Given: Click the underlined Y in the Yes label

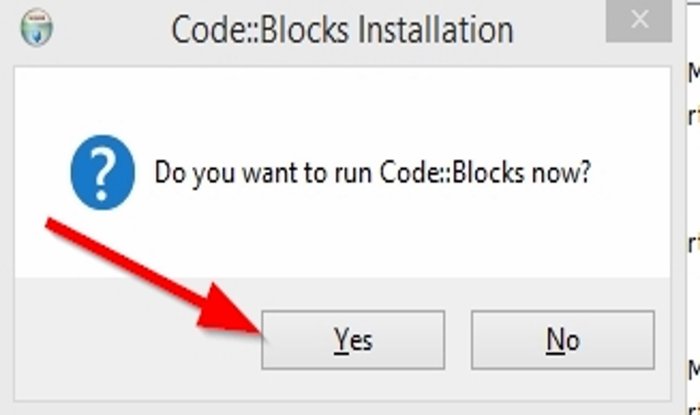Looking at the screenshot, I should click(x=341, y=340).
